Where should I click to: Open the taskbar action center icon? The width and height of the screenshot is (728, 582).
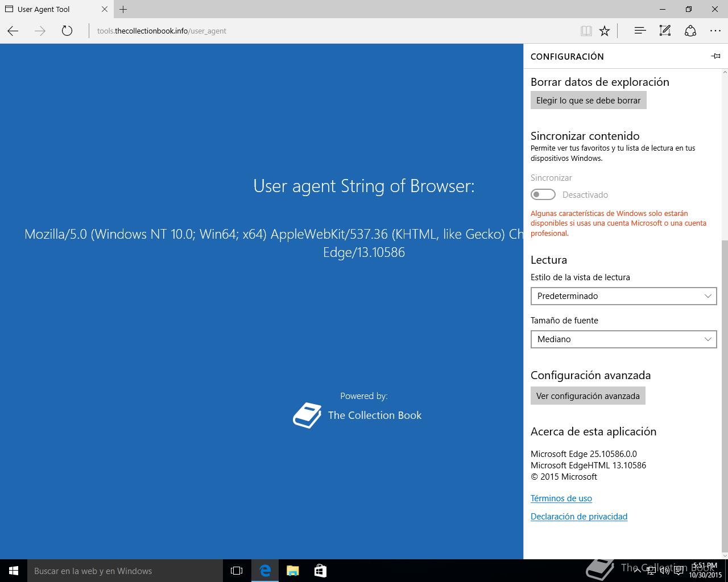(679, 571)
